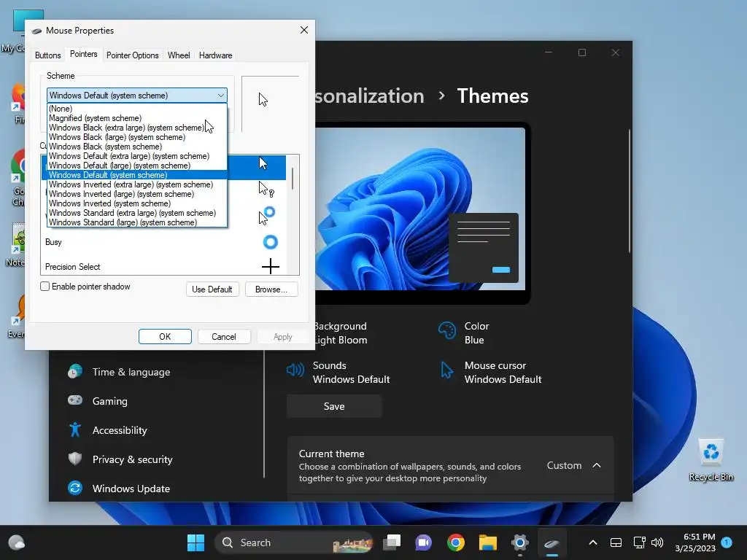The height and width of the screenshot is (560, 747).
Task: Select the Precision Select cursor row
Action: (x=164, y=267)
